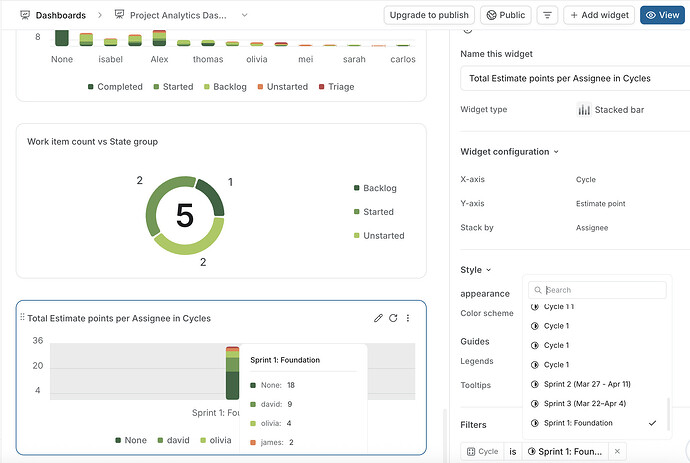Image resolution: width=690 pixels, height=463 pixels.
Task: Focus the cycle Search input field
Action: coord(597,290)
